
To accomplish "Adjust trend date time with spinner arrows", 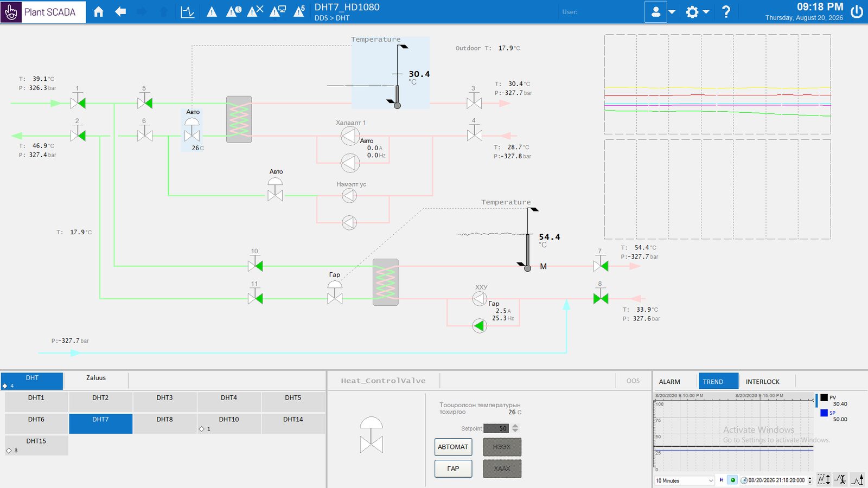I will (810, 480).
